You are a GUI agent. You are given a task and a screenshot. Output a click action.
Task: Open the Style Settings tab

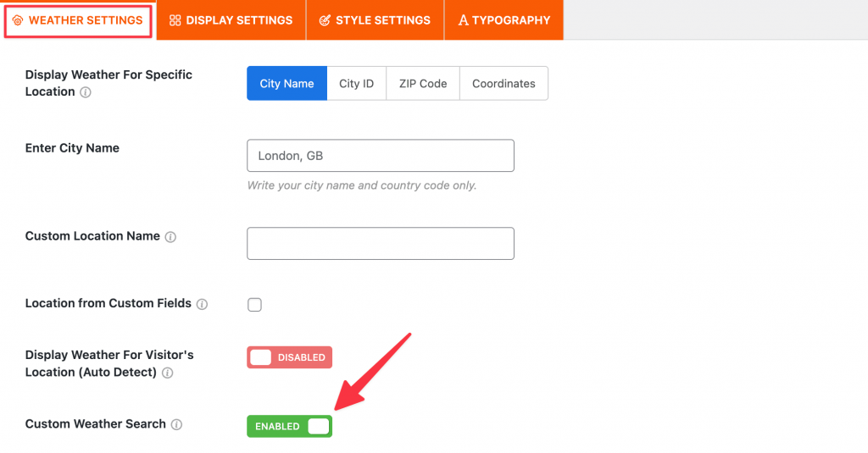[375, 20]
